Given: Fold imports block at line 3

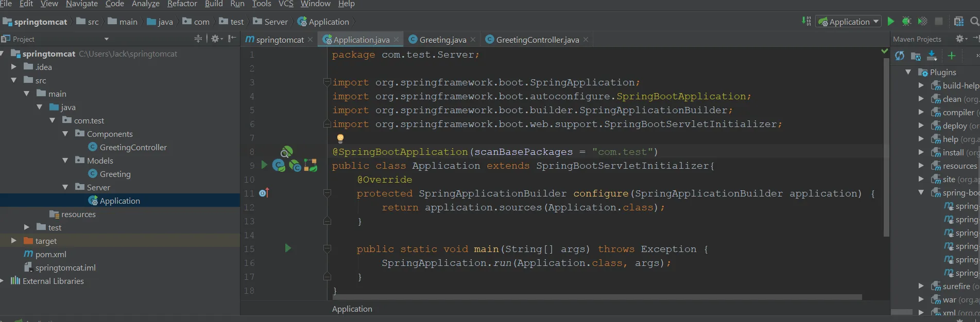Looking at the screenshot, I should click(x=327, y=82).
